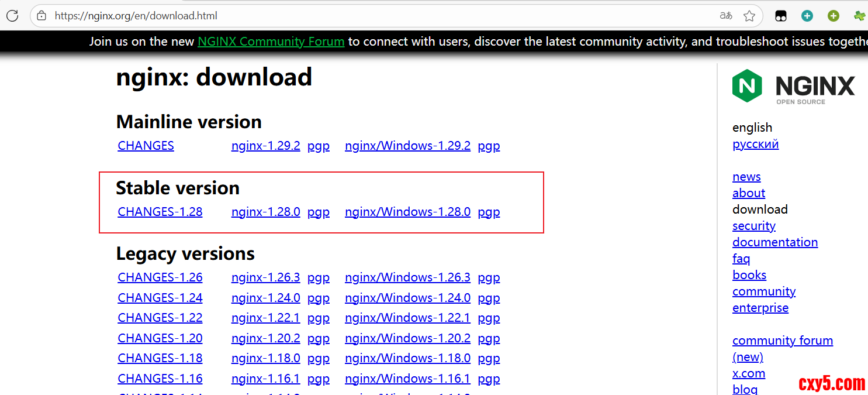Open the green clover extension icon
Screen dimensions: 868x395
[860, 16]
